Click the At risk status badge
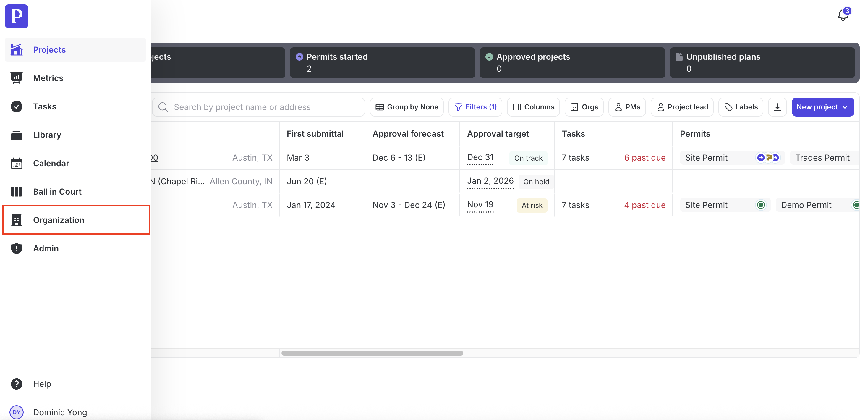This screenshot has height=420, width=868. click(532, 205)
